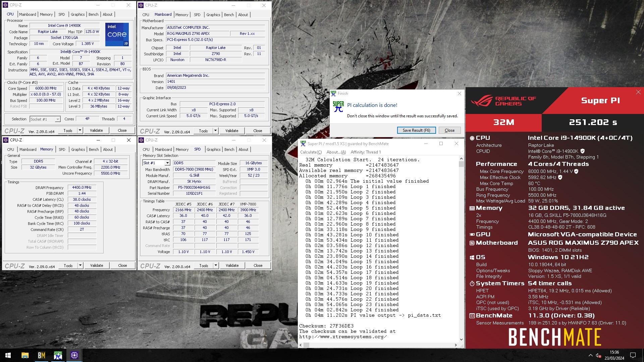Switch to SPD tab in Memory window
The width and height of the screenshot is (644, 362).
[62, 149]
